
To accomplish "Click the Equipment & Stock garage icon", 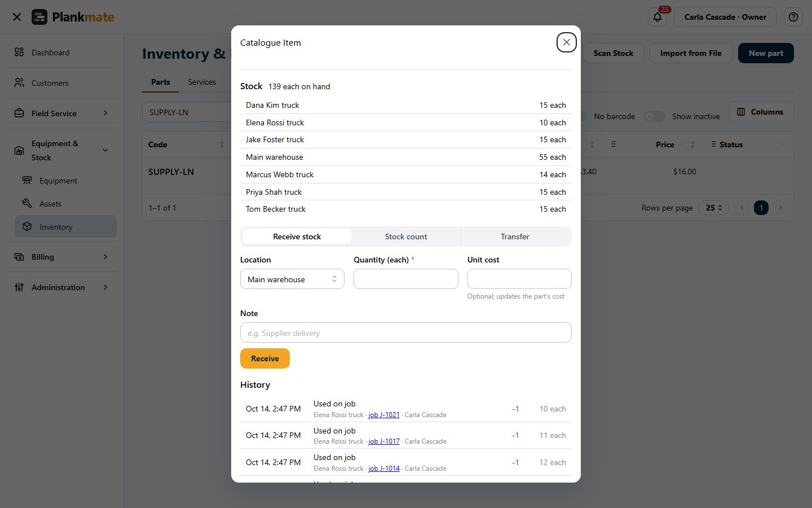I will pos(19,150).
